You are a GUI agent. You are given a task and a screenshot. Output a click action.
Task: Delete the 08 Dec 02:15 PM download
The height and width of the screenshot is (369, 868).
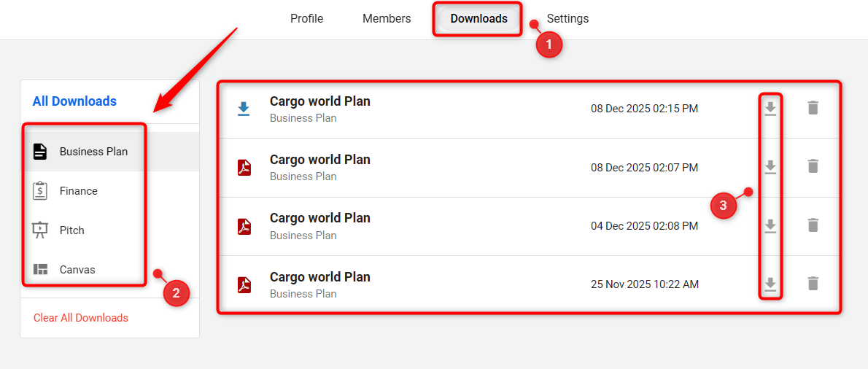click(813, 108)
